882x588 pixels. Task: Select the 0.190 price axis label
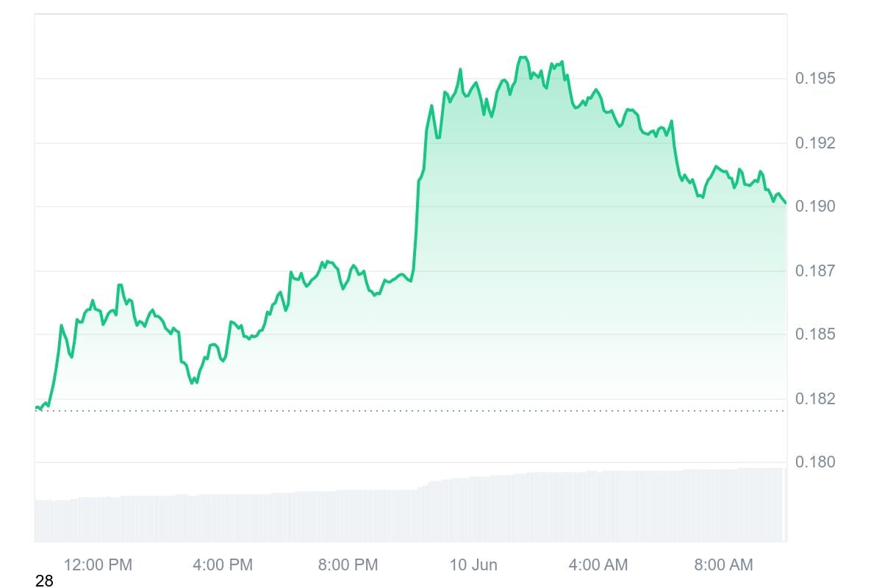tap(815, 207)
